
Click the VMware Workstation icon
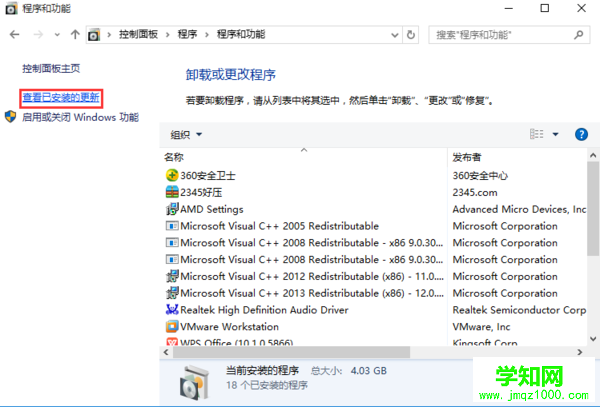tap(172, 327)
